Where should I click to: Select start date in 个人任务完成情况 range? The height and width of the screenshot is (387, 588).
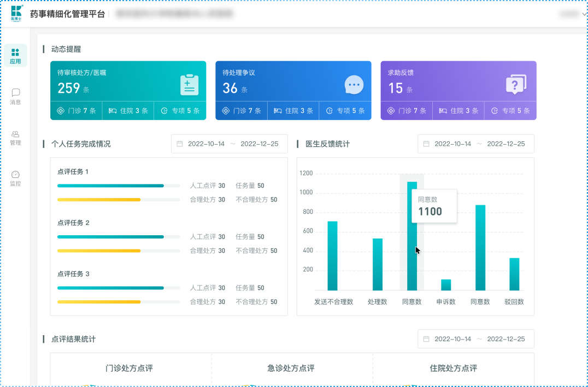click(x=206, y=144)
